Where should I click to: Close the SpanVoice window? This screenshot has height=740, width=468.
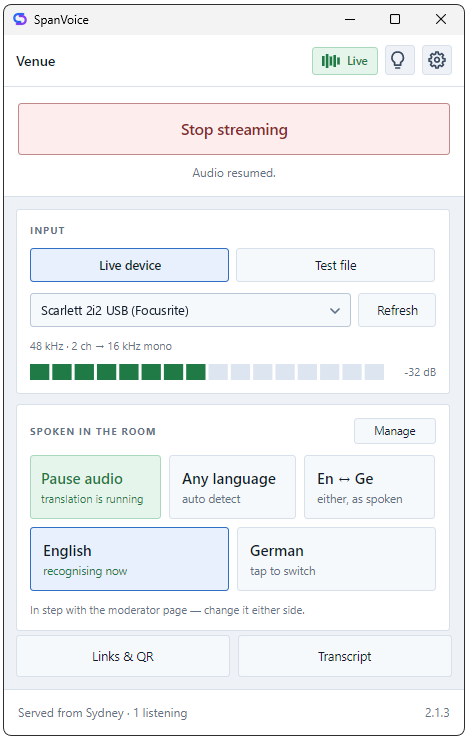point(441,19)
